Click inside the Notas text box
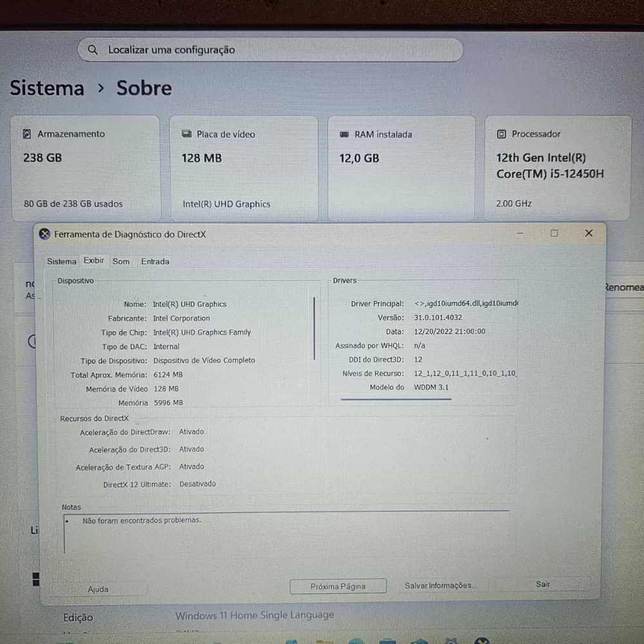Screen dimensions: 644x644 click(x=287, y=533)
